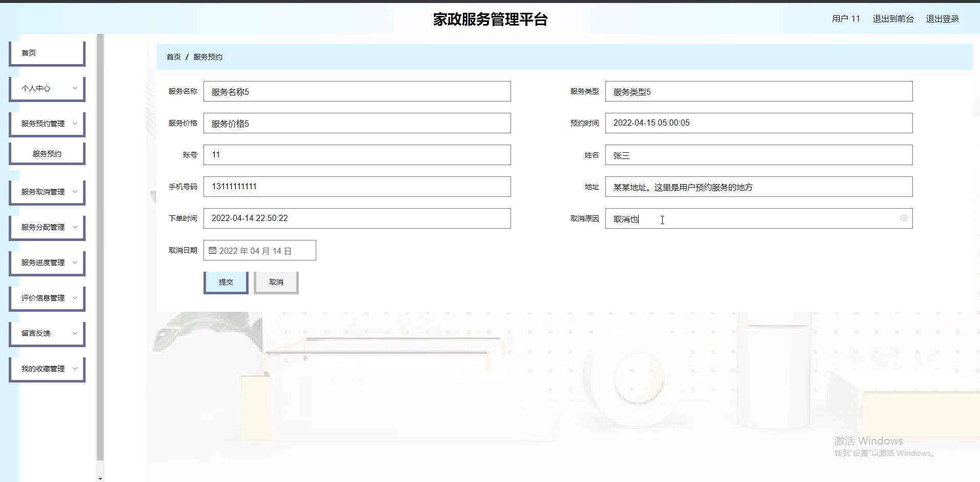Screen dimensions: 980x482
Task: Click the sidebar vertical scrollbar
Action: click(100, 247)
